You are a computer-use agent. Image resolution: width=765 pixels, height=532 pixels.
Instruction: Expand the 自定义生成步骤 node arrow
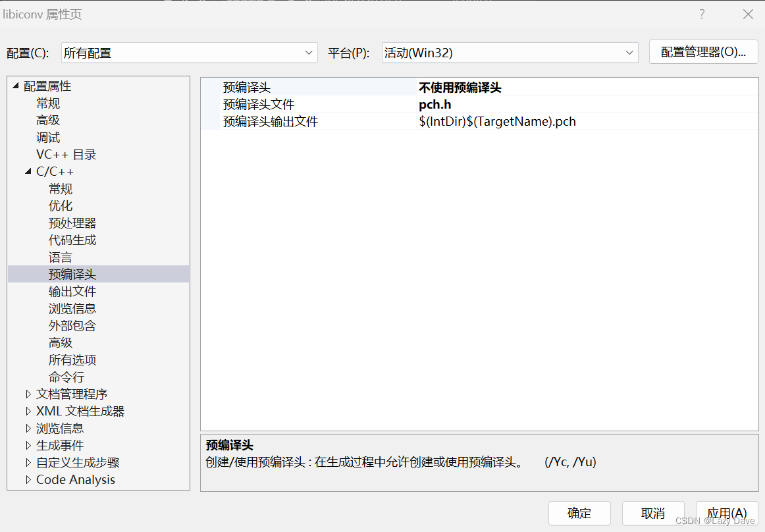[x=28, y=462]
